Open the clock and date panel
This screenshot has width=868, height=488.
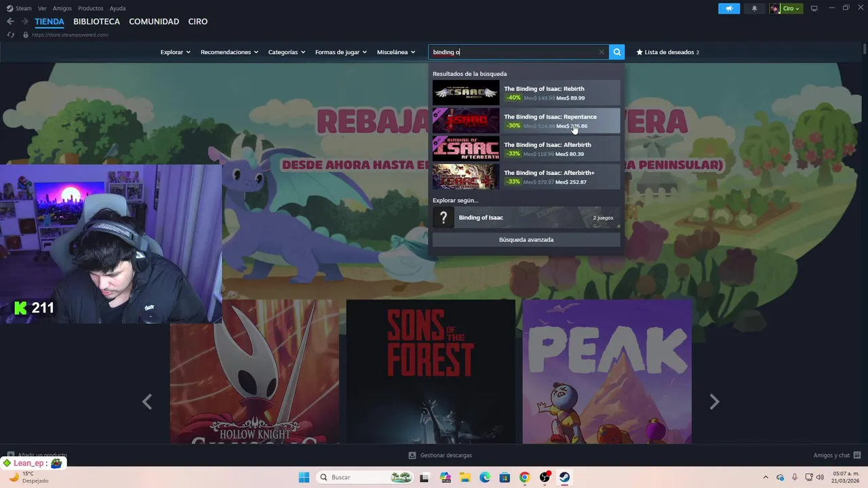coord(846,477)
